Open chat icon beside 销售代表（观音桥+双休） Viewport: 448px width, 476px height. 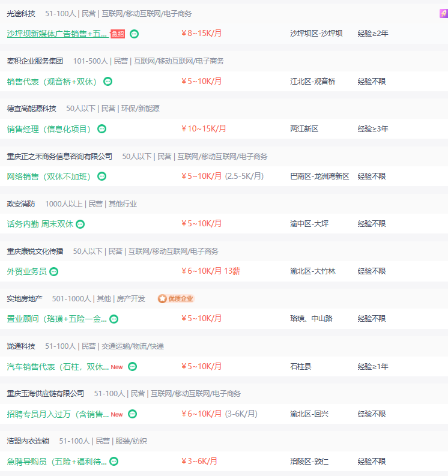pos(108,82)
